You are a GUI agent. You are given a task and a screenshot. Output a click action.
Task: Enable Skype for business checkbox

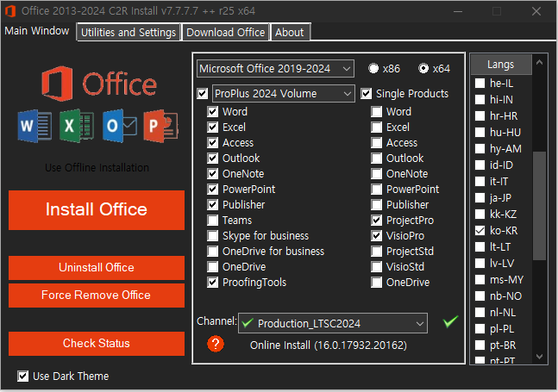(213, 235)
